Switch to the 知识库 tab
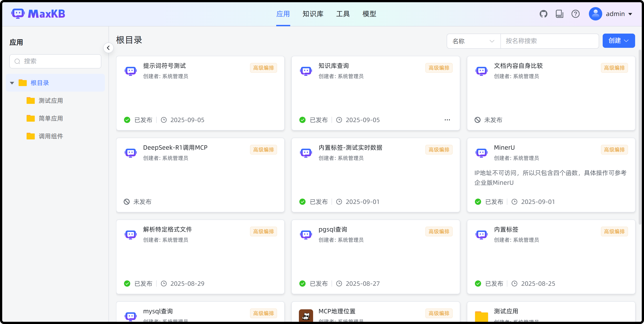Viewport: 644px width, 324px height. click(313, 14)
